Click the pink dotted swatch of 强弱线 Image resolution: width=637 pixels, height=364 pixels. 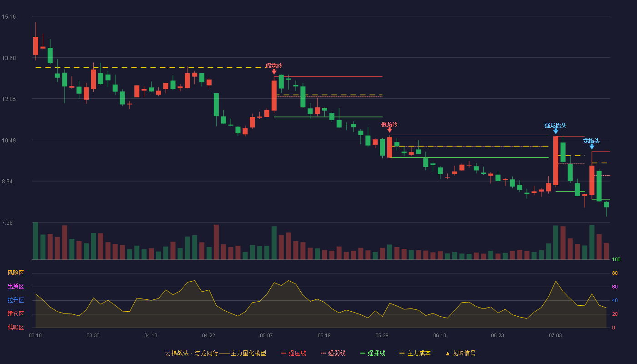[324, 354]
